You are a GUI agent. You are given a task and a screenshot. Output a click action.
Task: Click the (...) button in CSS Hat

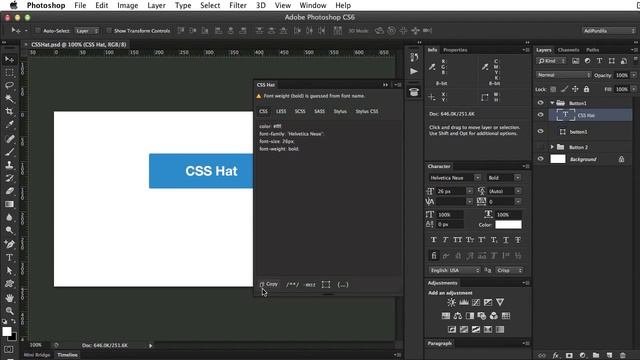point(343,284)
